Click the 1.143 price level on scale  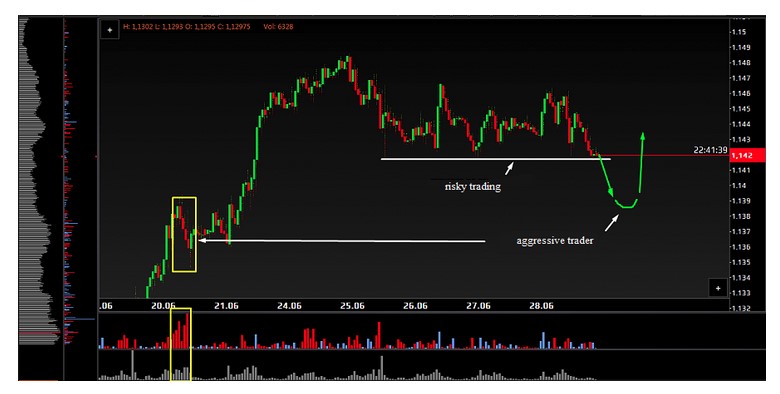741,140
